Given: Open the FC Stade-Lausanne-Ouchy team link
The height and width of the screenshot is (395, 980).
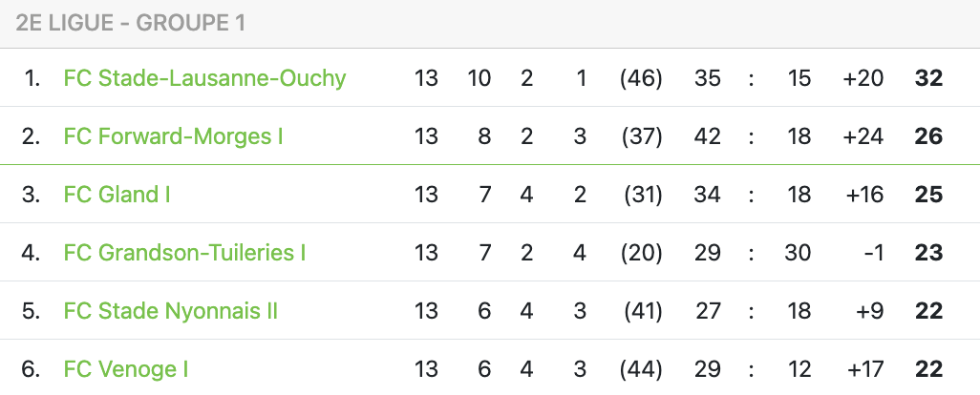Looking at the screenshot, I should coord(204,78).
